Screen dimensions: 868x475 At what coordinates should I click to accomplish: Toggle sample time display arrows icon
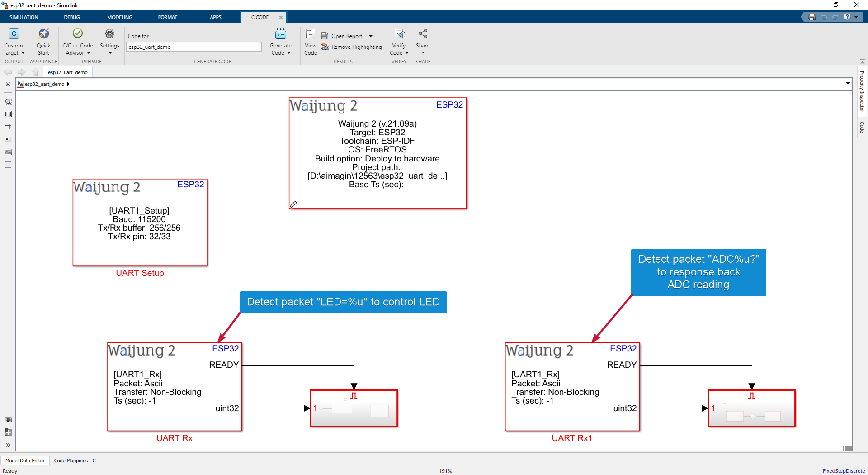pyautogui.click(x=8, y=127)
